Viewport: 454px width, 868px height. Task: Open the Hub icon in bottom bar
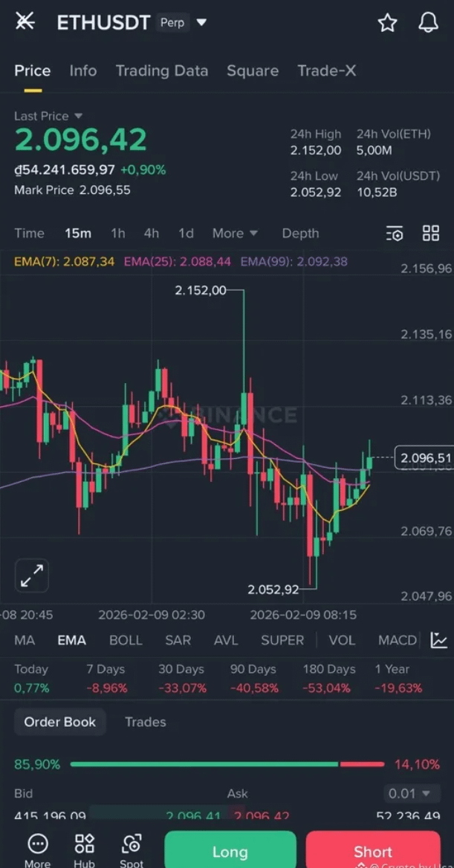click(x=85, y=849)
